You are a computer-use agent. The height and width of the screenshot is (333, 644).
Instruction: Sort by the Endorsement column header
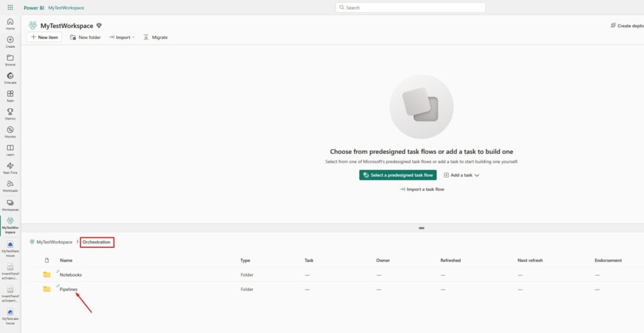(608, 260)
